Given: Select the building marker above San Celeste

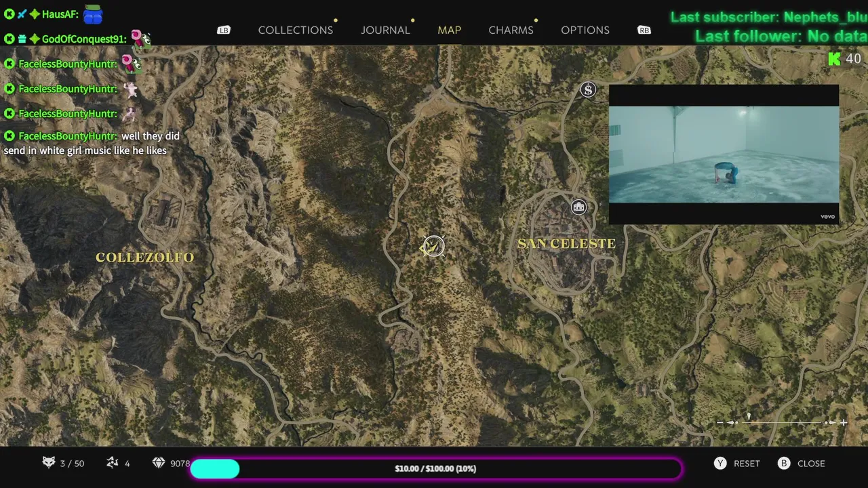Looking at the screenshot, I should (578, 207).
